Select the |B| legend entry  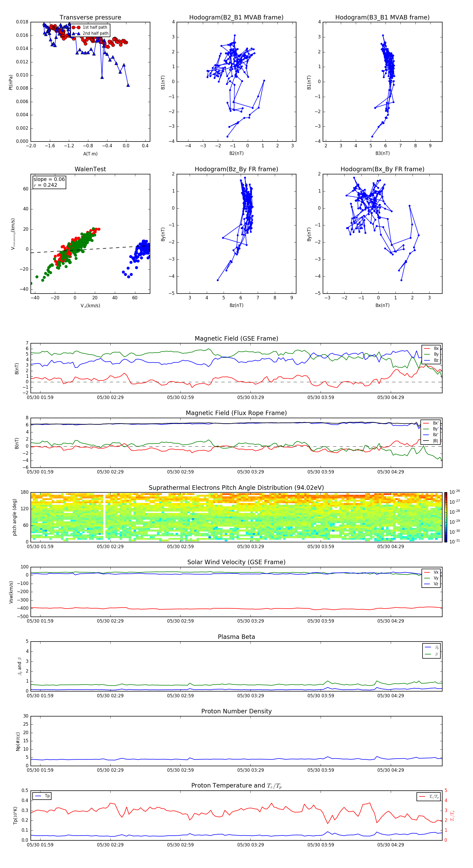click(431, 441)
